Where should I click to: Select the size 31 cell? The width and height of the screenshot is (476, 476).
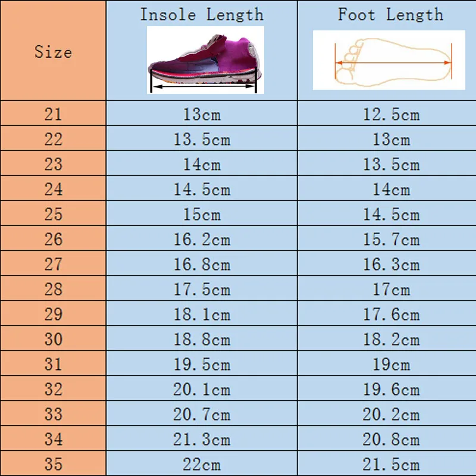(53, 364)
